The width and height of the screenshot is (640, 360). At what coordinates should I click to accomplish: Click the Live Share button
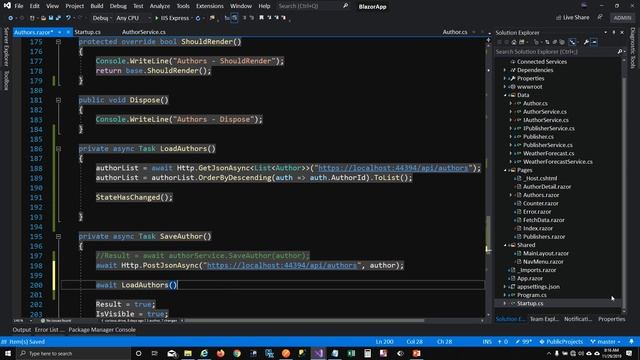[x=573, y=18]
